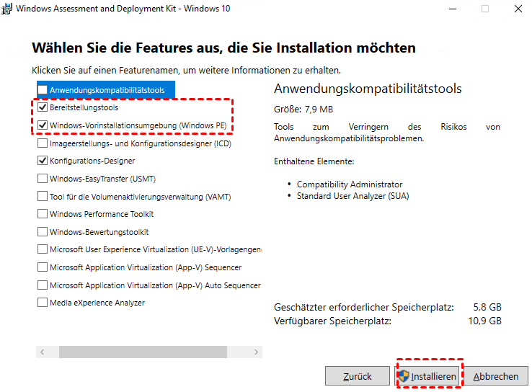Select the Konfigurations-Designer feature name
The image size is (532, 392).
tap(92, 161)
